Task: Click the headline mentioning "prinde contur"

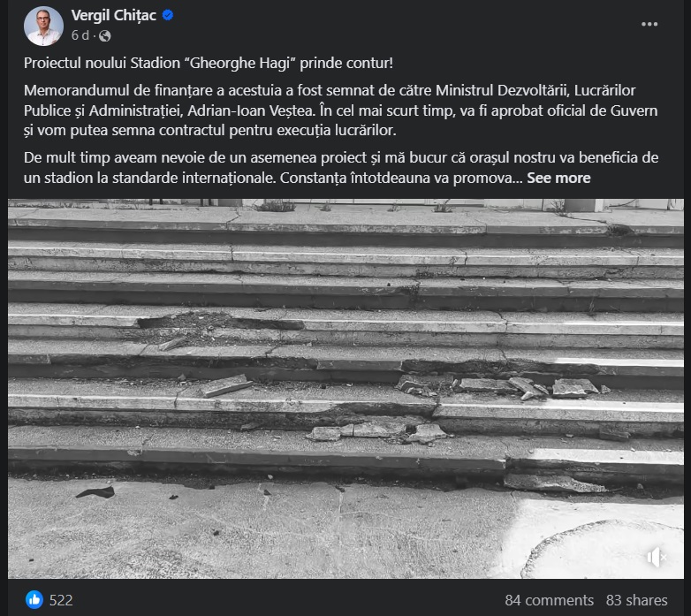Action: click(354, 65)
